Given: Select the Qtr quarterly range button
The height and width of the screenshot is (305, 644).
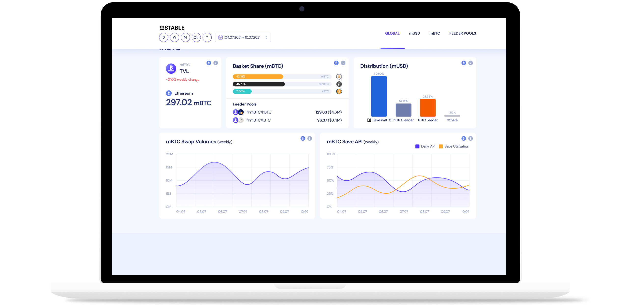Looking at the screenshot, I should (196, 38).
